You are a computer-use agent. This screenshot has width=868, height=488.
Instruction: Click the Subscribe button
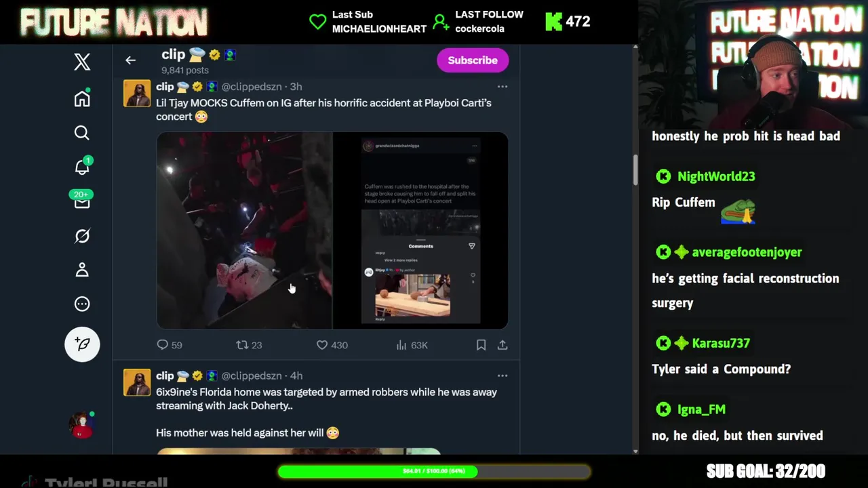coord(473,60)
